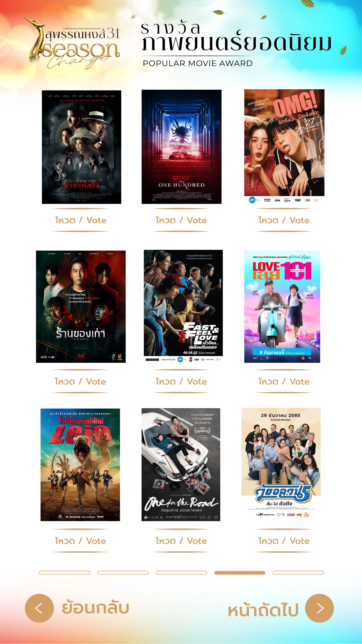Go to second page indicator bar
Image resolution: width=362 pixels, height=644 pixels.
click(123, 573)
